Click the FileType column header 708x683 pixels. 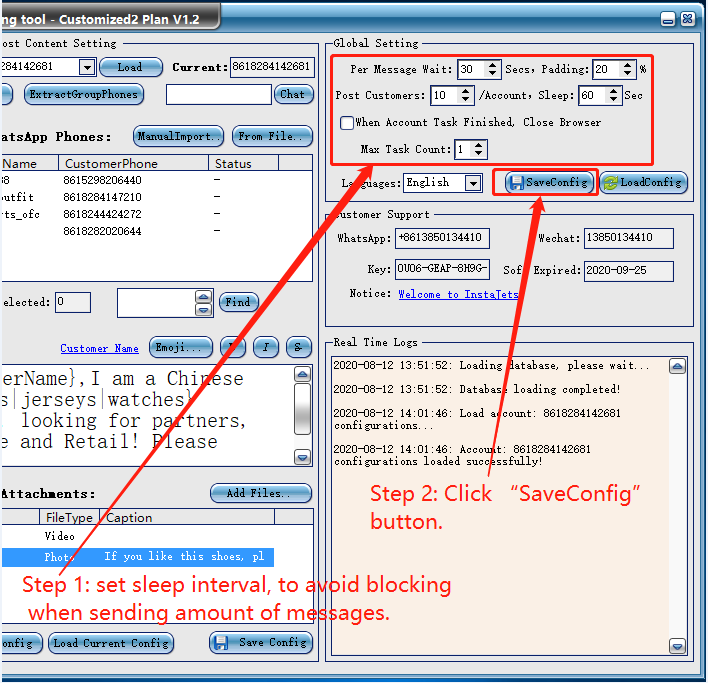click(x=70, y=517)
